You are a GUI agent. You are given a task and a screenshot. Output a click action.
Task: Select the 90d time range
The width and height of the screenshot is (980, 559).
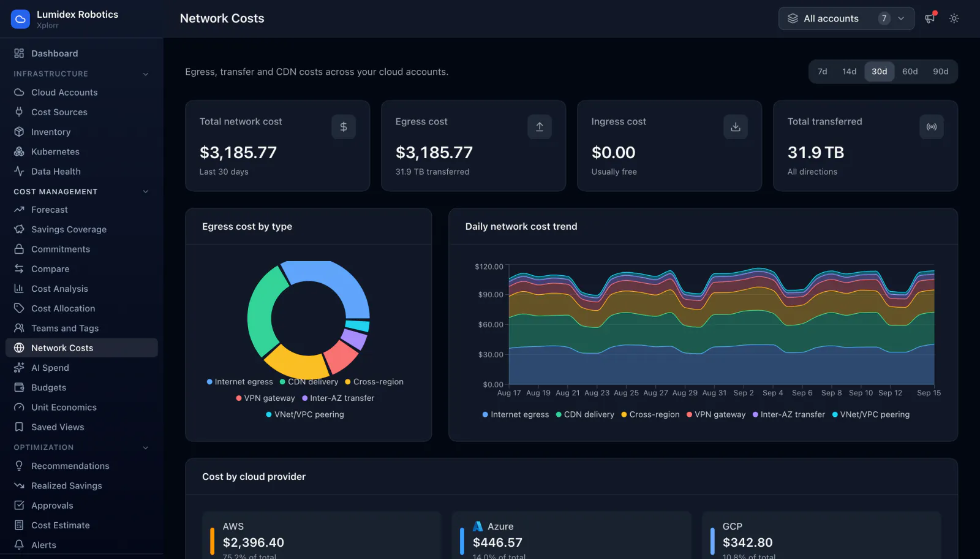point(941,72)
